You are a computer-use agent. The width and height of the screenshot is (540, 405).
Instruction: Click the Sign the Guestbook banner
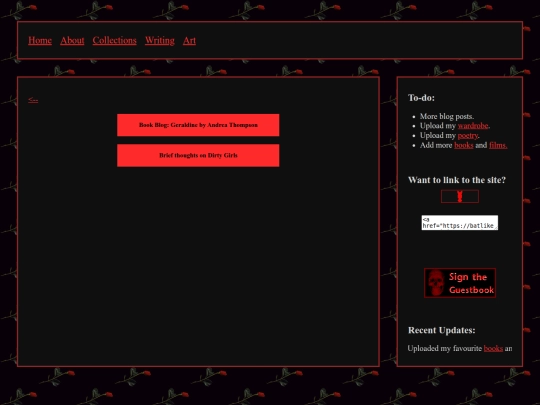(460, 283)
